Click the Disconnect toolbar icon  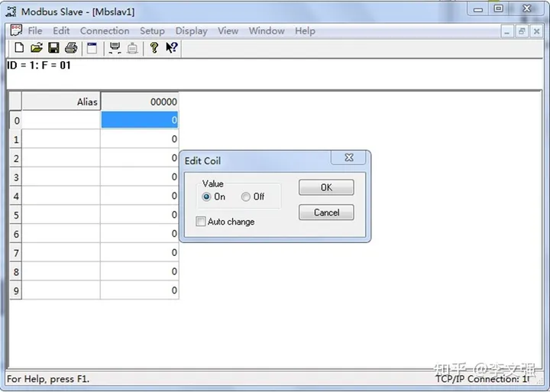(x=132, y=47)
